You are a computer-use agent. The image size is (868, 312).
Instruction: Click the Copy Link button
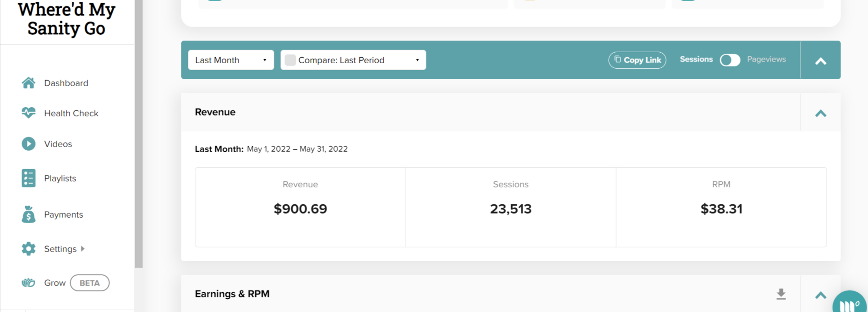coord(637,60)
